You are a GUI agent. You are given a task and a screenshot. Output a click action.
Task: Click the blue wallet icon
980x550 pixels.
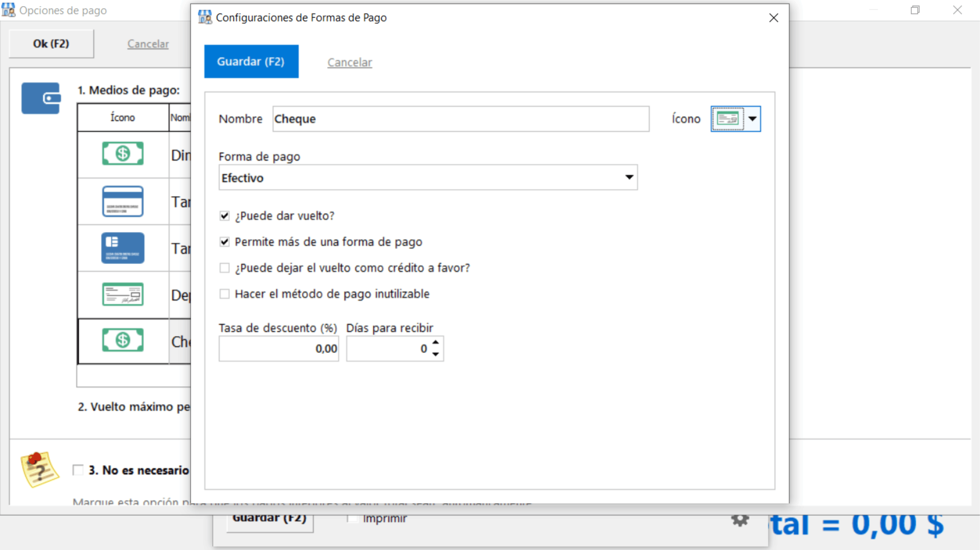[x=41, y=98]
